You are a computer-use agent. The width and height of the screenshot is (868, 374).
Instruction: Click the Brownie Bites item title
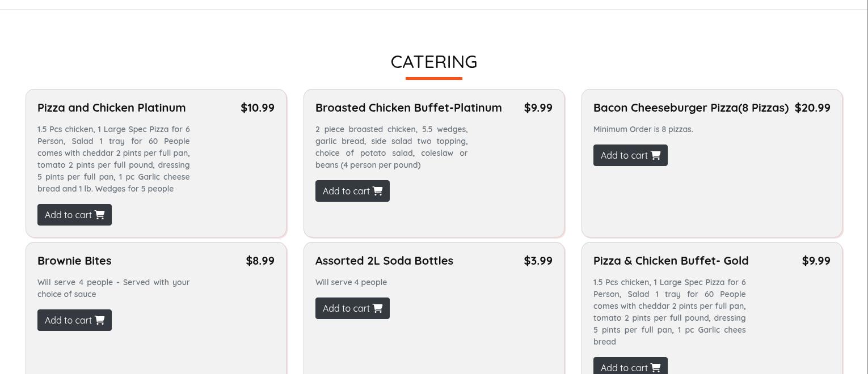pyautogui.click(x=74, y=261)
